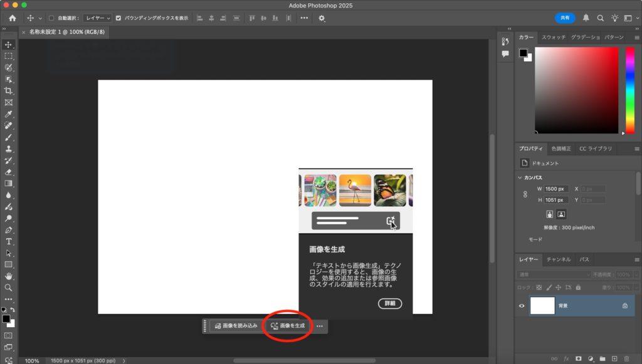Select the Type tool in the toolbar

[9, 241]
